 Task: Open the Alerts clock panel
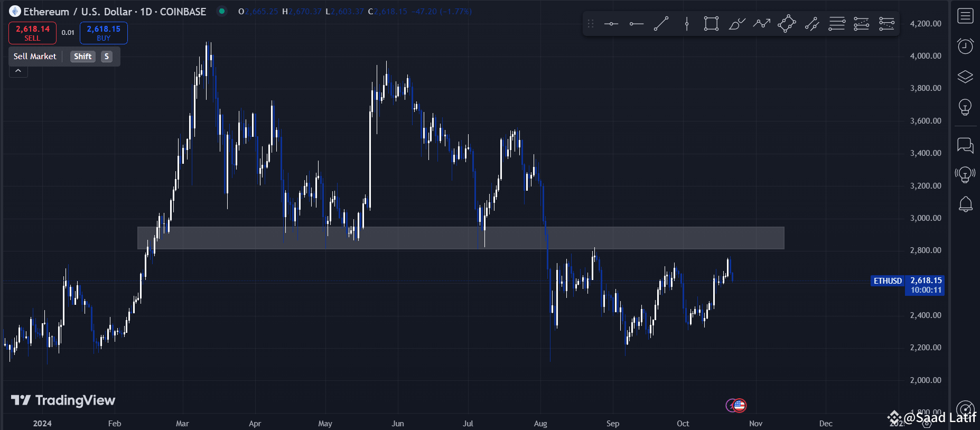965,46
